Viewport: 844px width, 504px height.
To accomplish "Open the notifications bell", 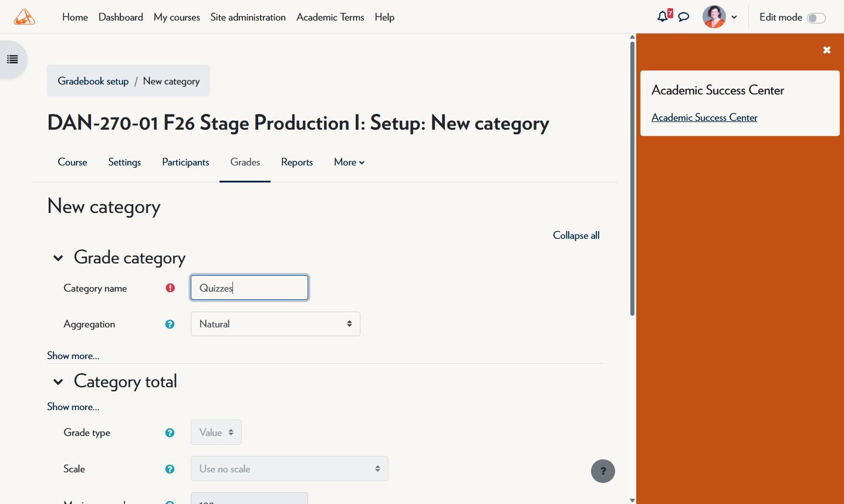I will [x=663, y=16].
